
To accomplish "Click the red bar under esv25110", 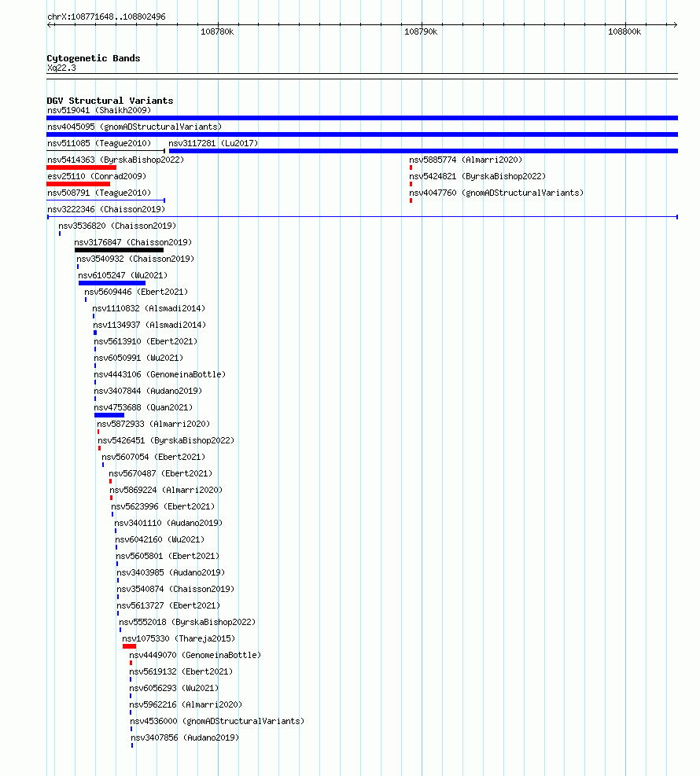I will coord(78,184).
